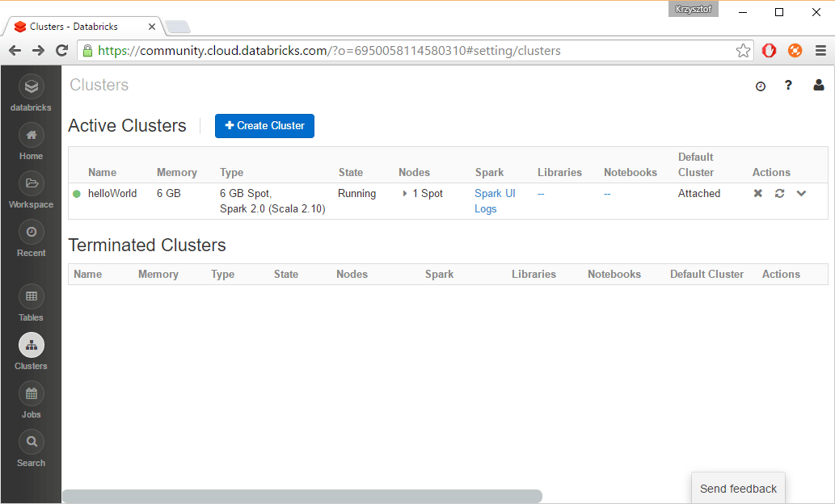Open the Workspace folder icon

pyautogui.click(x=32, y=183)
